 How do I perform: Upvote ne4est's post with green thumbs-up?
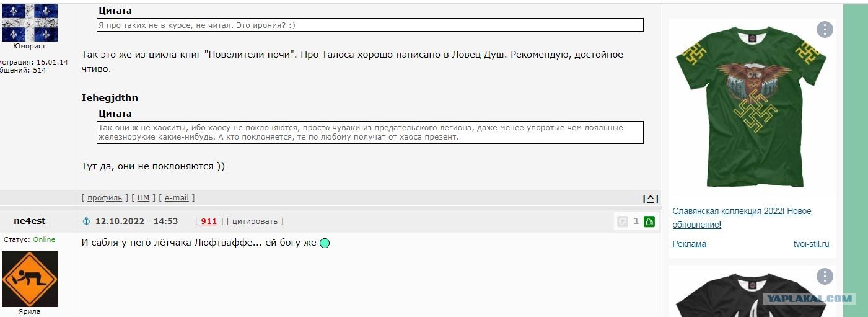tap(649, 221)
